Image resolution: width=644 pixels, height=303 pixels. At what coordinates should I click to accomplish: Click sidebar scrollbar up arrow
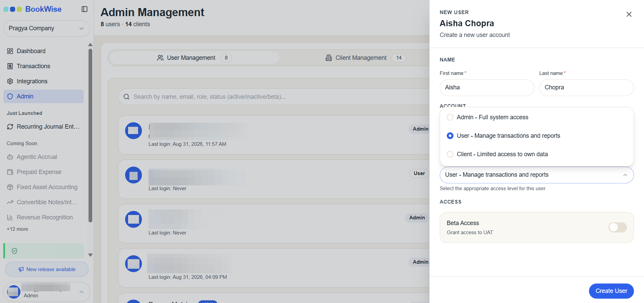pos(90,45)
